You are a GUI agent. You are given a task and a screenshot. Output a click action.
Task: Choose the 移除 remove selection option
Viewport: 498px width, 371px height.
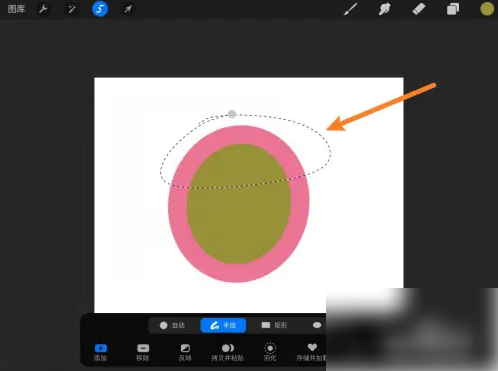[x=143, y=353]
